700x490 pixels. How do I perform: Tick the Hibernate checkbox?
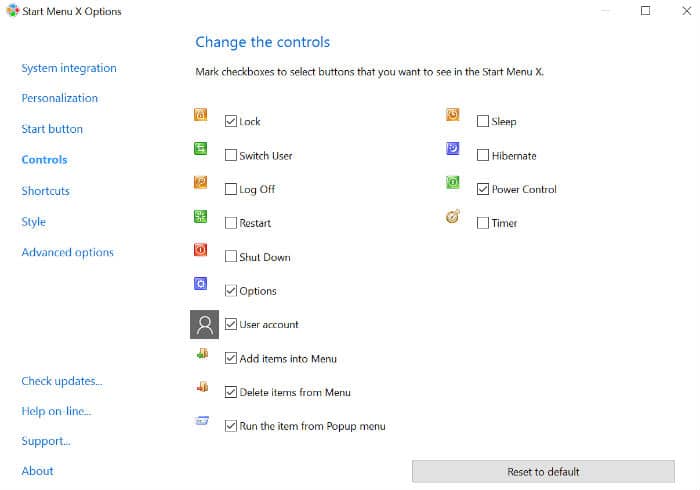pyautogui.click(x=483, y=156)
